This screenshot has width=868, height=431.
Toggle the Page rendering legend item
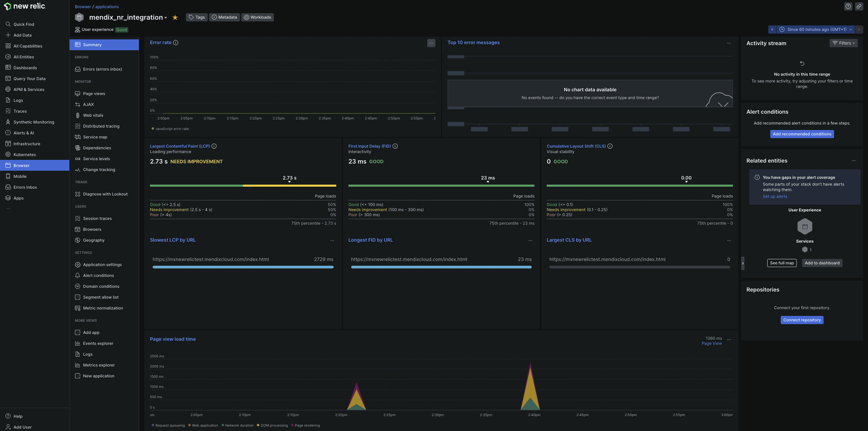tap(305, 426)
